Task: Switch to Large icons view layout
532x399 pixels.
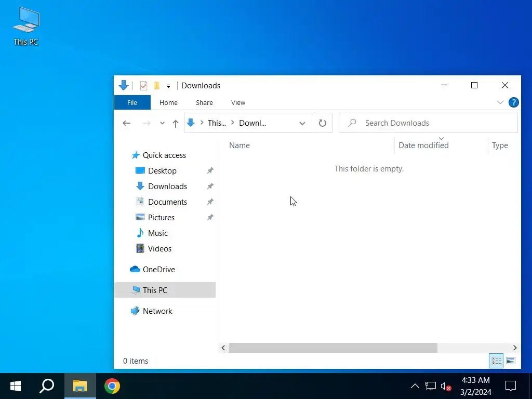Action: (x=511, y=361)
